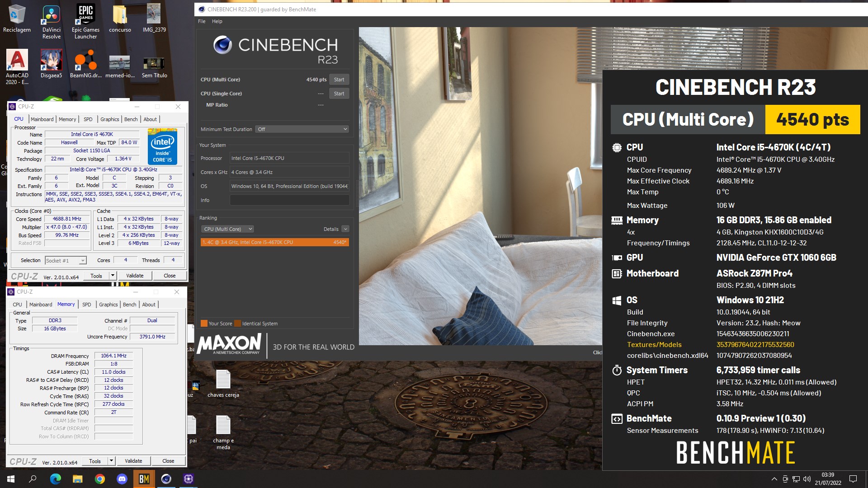Image resolution: width=868 pixels, height=488 pixels.
Task: Open Disgaea5 desktop shortcut
Action: coord(51,64)
